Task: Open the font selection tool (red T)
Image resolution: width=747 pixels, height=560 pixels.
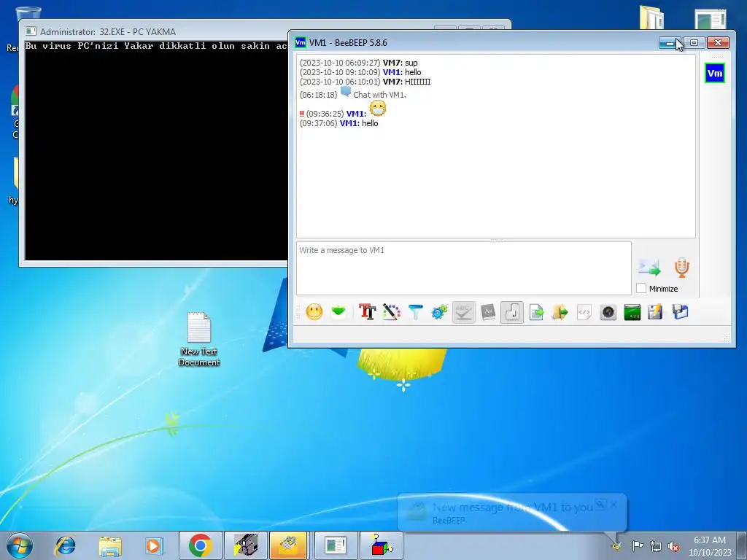Action: (368, 312)
